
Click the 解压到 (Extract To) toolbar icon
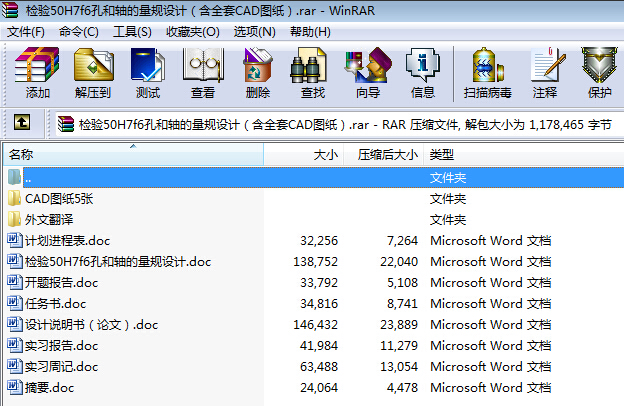(93, 65)
